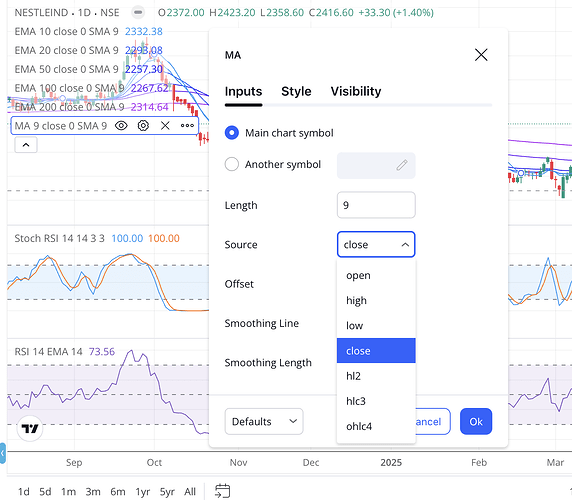This screenshot has height=500, width=572.
Task: Click the 2025 label on time axis
Action: click(x=391, y=462)
